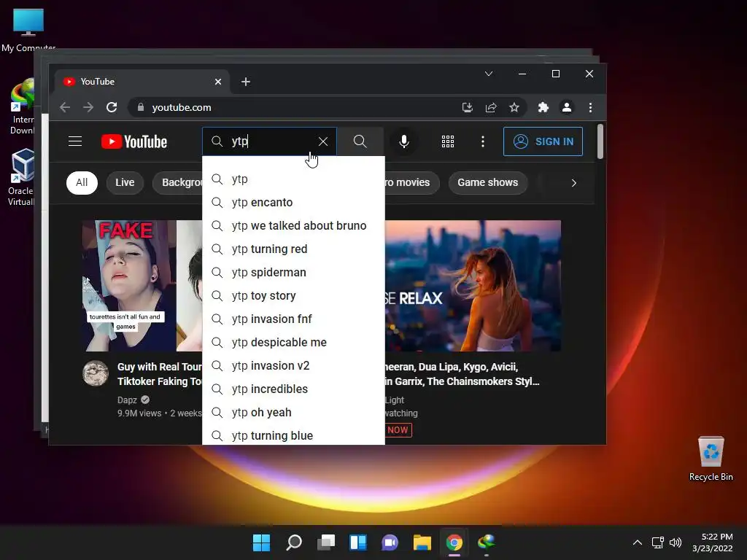The height and width of the screenshot is (560, 747).
Task: Open Chat app on taskbar
Action: (390, 542)
